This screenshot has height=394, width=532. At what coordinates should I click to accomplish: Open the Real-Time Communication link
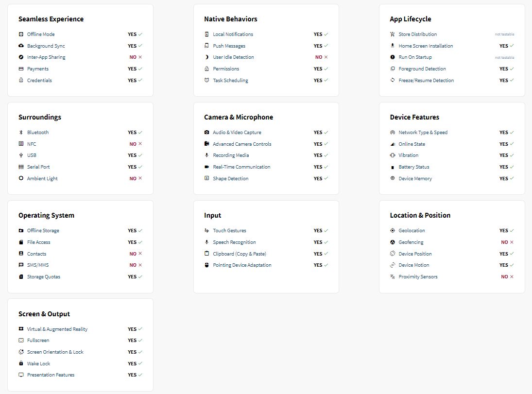(241, 167)
